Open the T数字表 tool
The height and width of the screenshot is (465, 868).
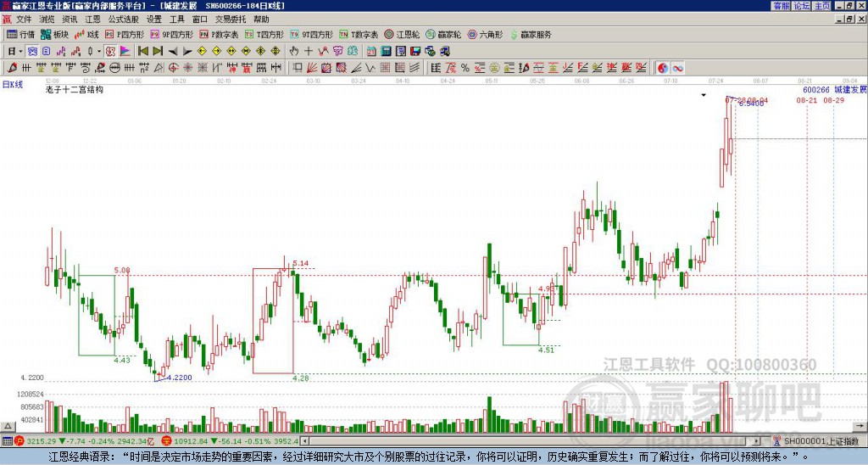[x=359, y=34]
